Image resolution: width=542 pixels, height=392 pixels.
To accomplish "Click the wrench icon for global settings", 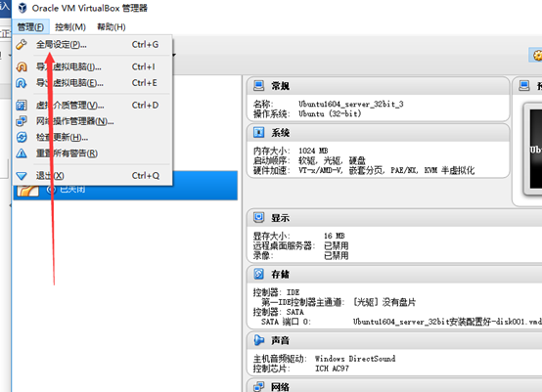I will (x=22, y=45).
